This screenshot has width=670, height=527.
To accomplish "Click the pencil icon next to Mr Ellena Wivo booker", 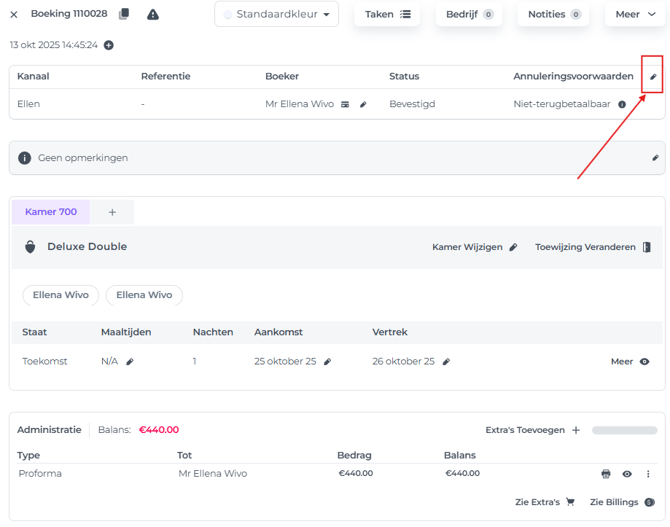I will (364, 104).
